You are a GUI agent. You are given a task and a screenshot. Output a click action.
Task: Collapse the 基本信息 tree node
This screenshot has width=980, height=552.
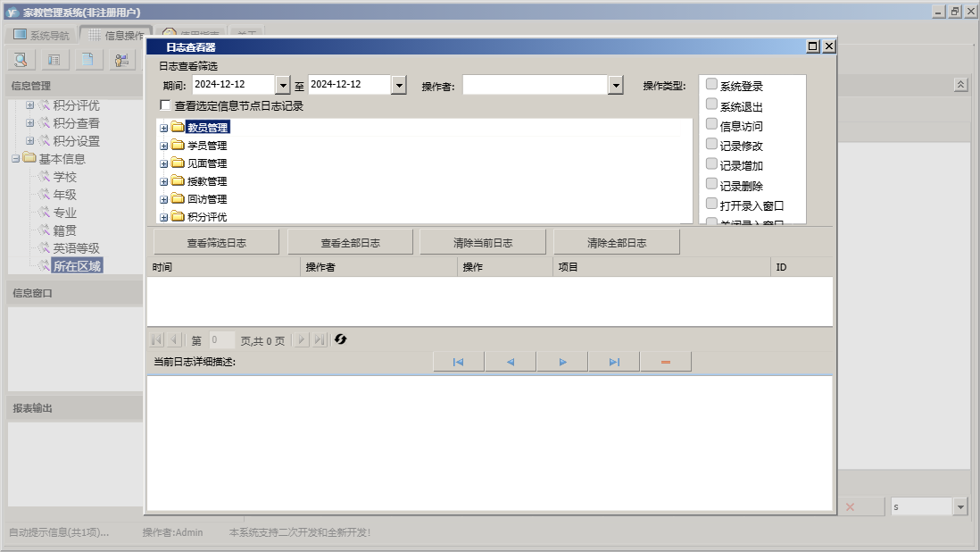tap(16, 159)
